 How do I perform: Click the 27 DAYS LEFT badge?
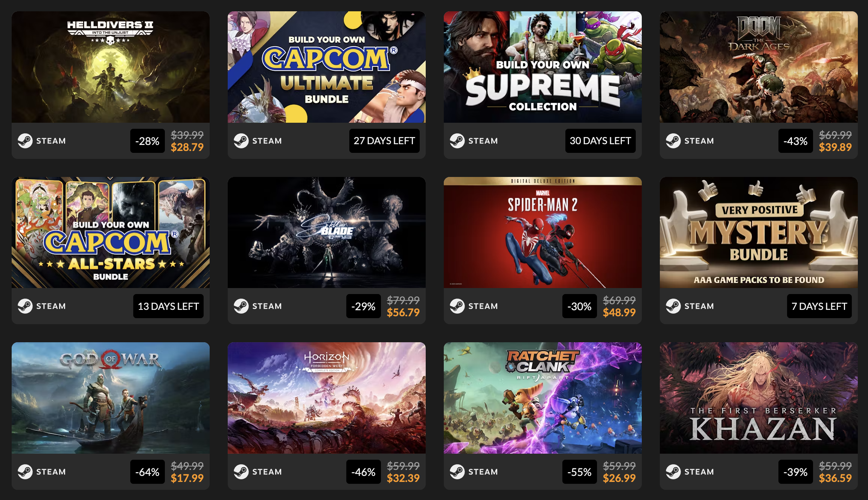tap(384, 141)
